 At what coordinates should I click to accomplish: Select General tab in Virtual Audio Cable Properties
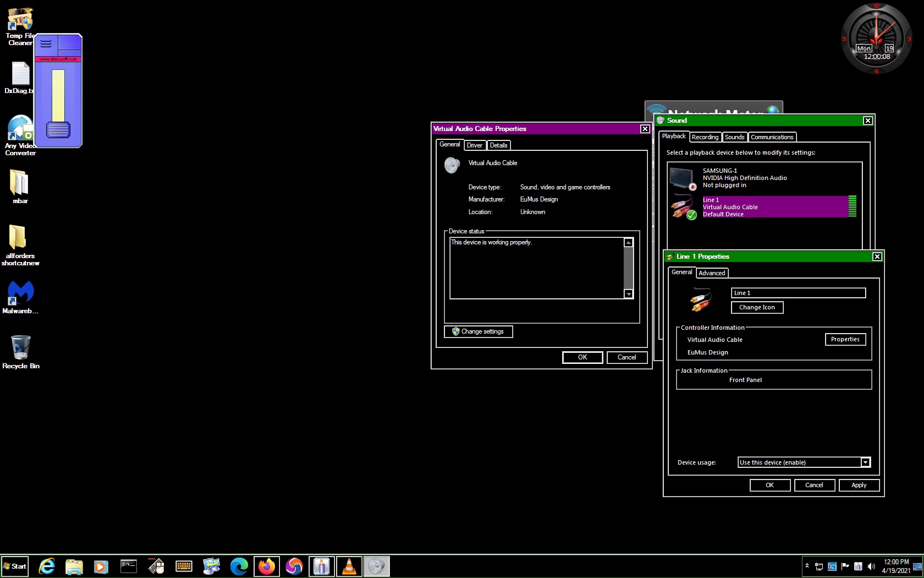tap(449, 144)
